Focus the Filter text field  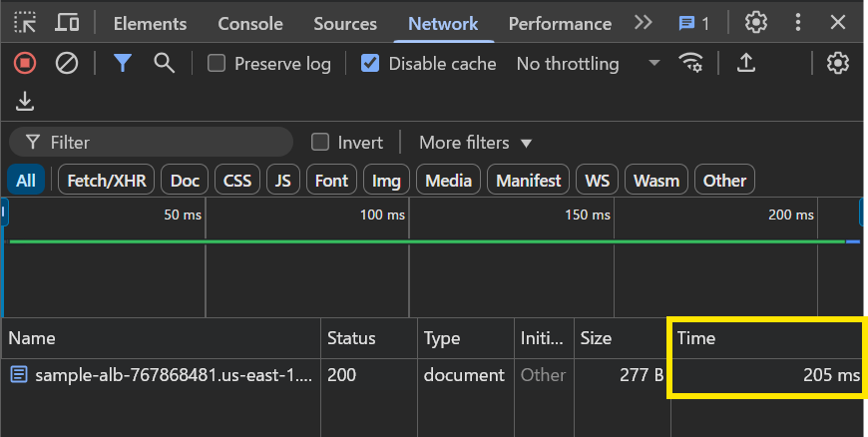151,143
